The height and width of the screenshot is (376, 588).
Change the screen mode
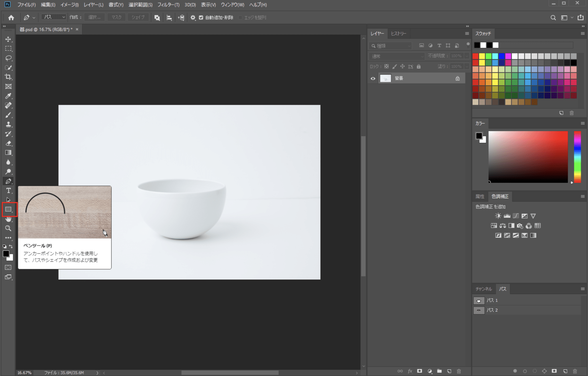pos(8,277)
